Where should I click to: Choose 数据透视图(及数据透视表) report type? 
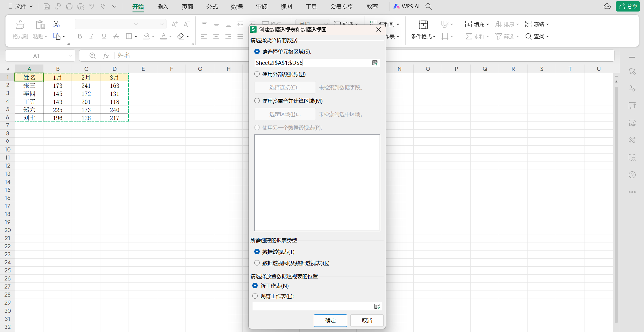257,263
